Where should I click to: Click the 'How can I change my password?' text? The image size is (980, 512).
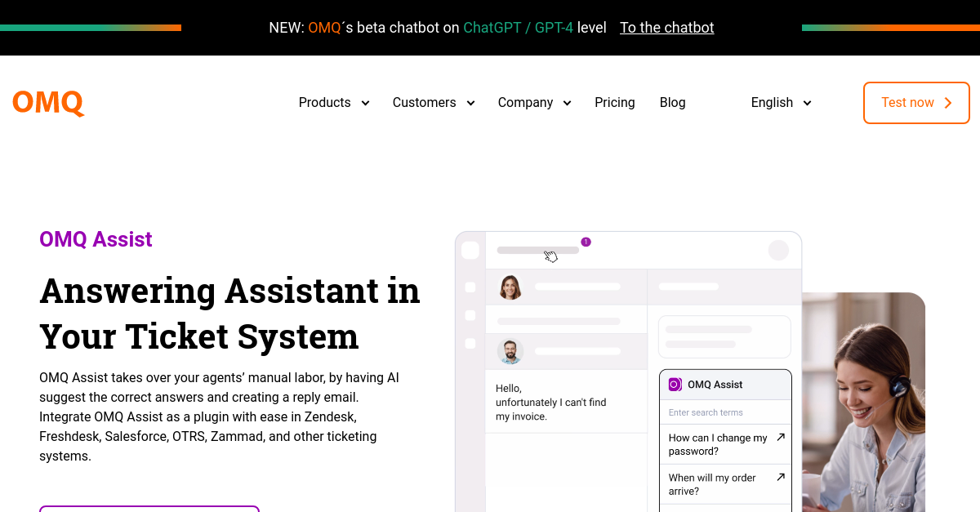718,444
